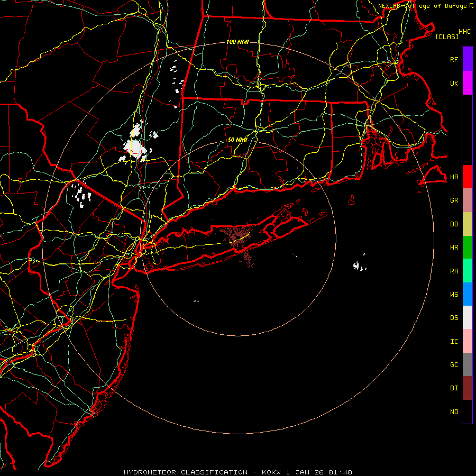
Task: Click the largest white dry snow echo blob
Action: 135,149
